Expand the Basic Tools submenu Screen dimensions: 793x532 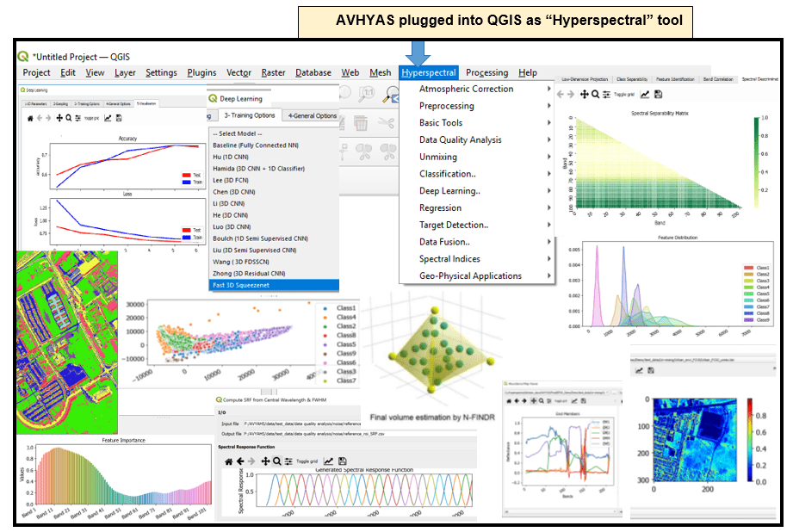pos(477,123)
